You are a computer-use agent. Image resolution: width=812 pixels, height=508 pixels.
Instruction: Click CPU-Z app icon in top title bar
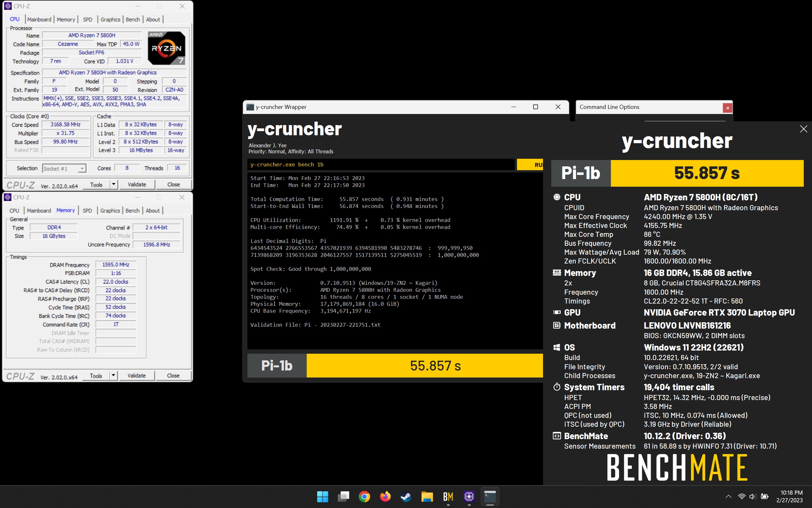point(8,6)
